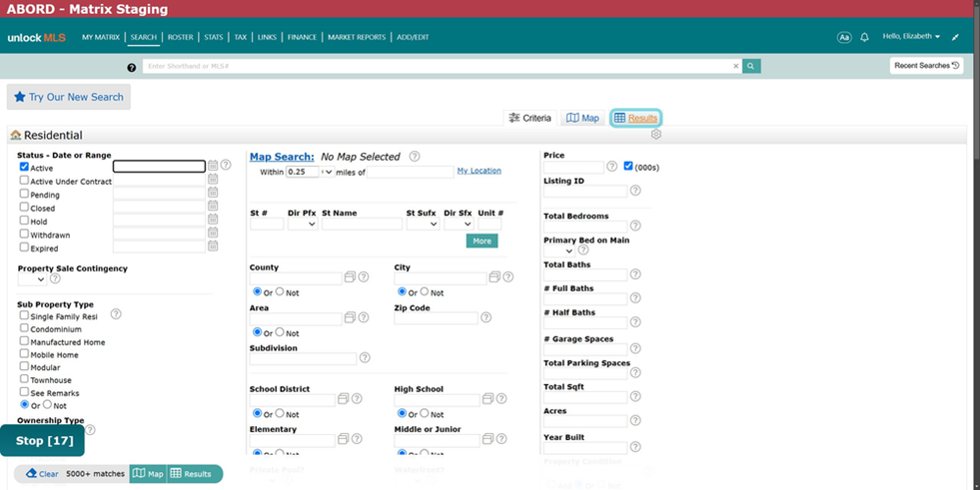Open the Middle or Junior lookup icon
The image size is (980, 490).
488,439
